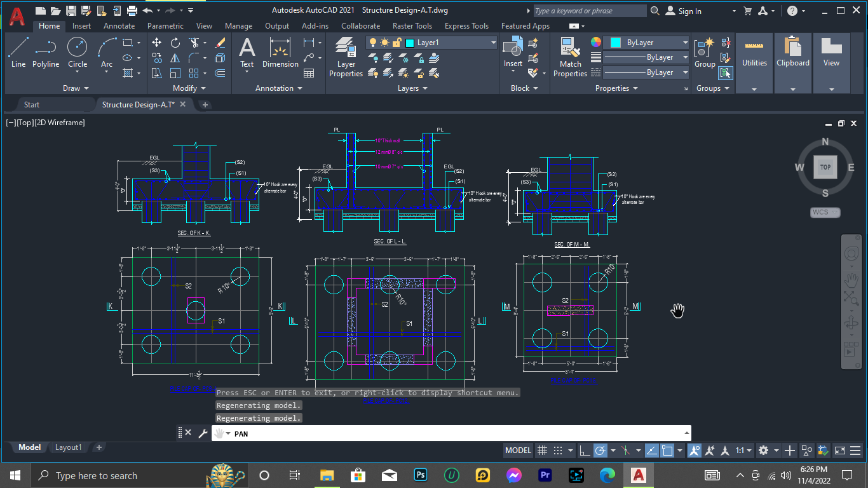This screenshot has height=488, width=868.
Task: Click the cyan Layer1 color swatch
Action: tap(410, 42)
